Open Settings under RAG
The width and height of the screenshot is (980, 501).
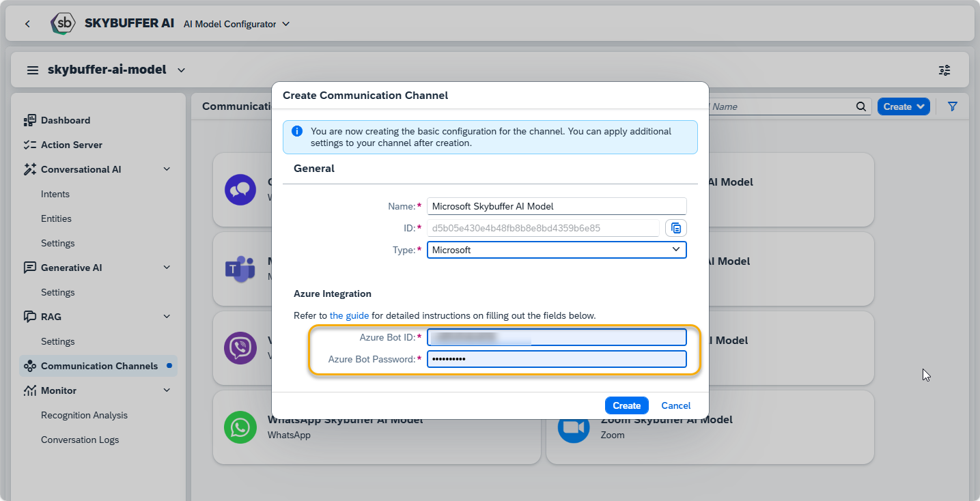click(x=58, y=341)
